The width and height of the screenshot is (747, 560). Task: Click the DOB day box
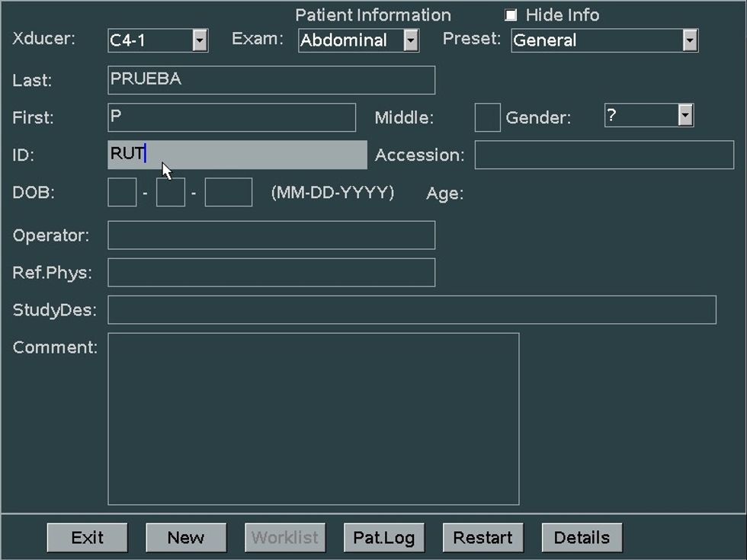point(171,193)
